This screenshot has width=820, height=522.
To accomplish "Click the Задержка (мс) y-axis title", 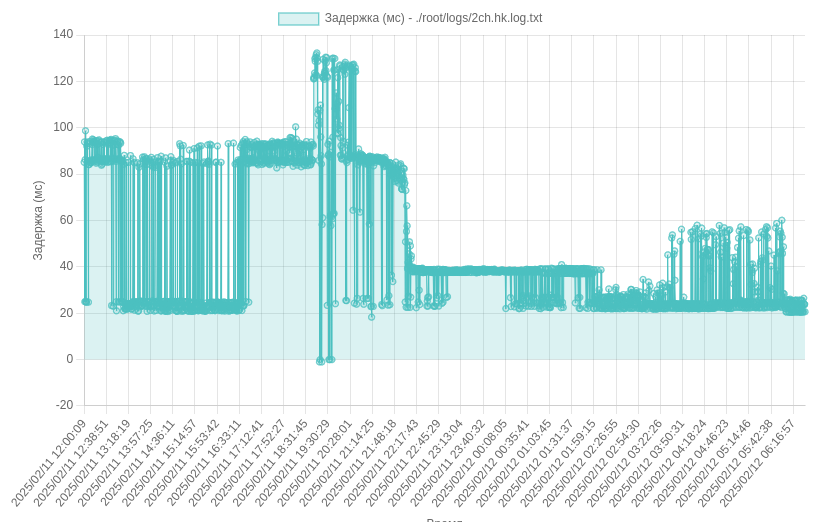I will pyautogui.click(x=38, y=220).
